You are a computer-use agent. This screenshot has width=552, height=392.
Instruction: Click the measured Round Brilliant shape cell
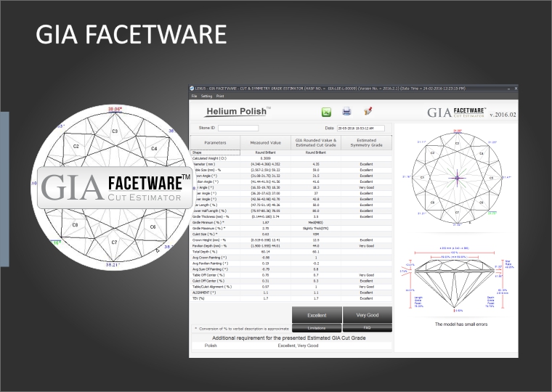click(265, 152)
